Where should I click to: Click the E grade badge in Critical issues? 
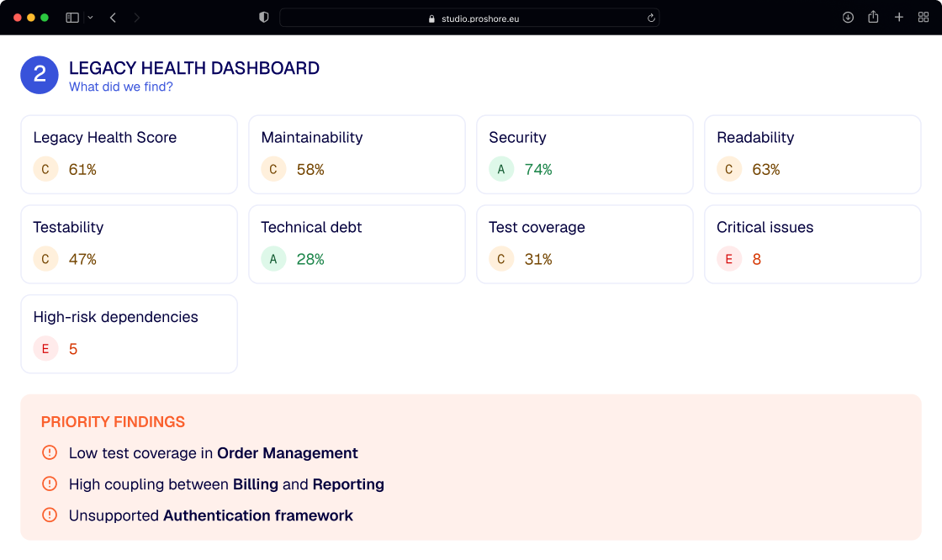[729, 259]
